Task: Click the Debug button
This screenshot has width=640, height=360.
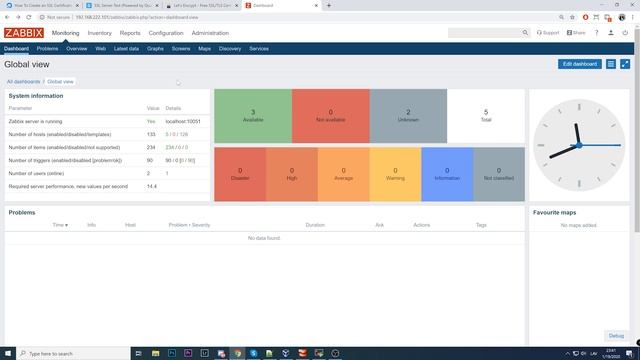Action: [616, 336]
